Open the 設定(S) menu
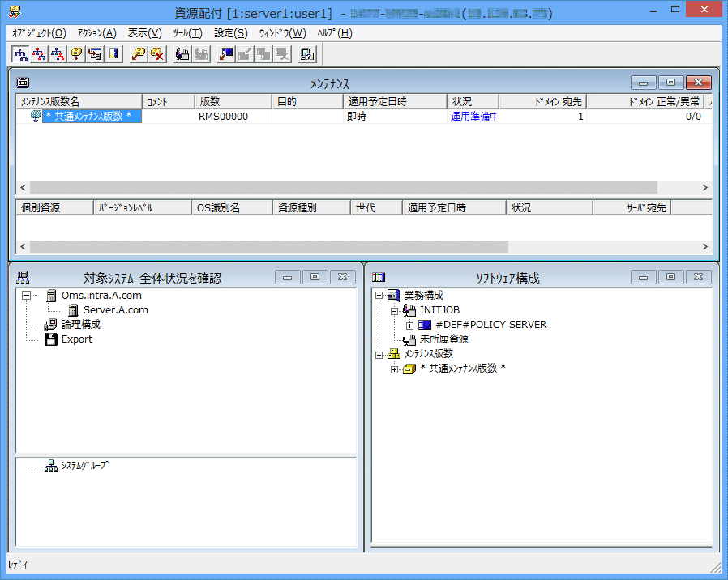The image size is (728, 580). pyautogui.click(x=231, y=33)
